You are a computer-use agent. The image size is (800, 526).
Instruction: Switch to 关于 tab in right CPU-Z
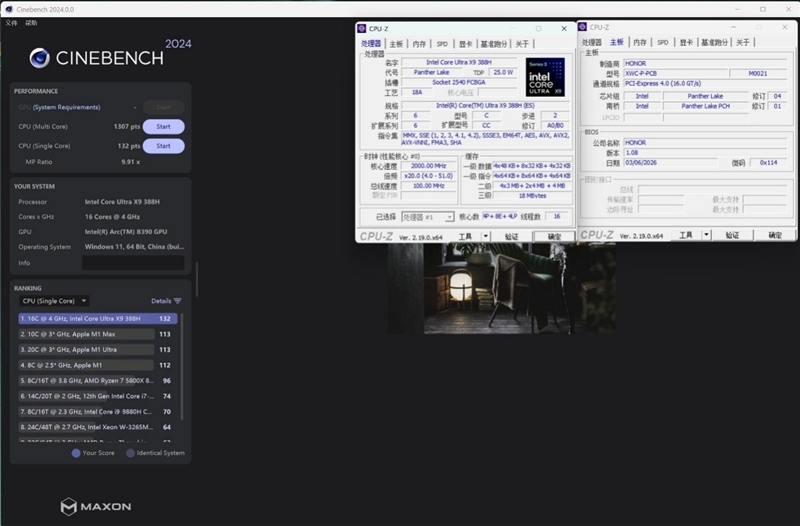743,42
